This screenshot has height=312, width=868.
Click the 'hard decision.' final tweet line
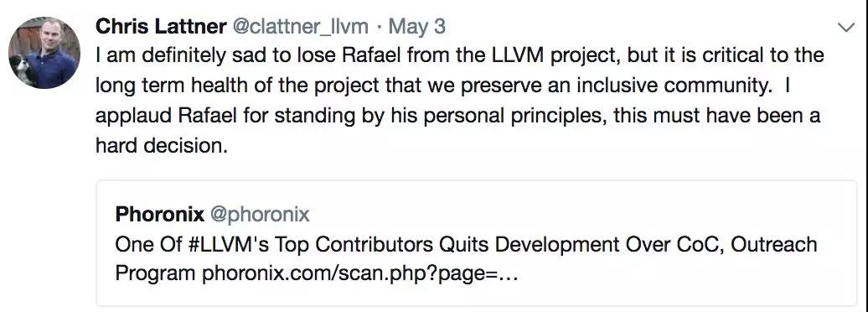162,145
